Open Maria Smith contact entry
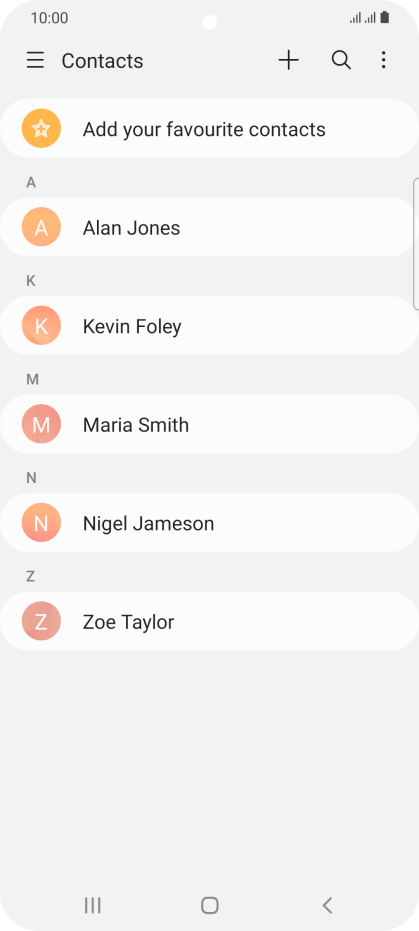 tap(210, 424)
